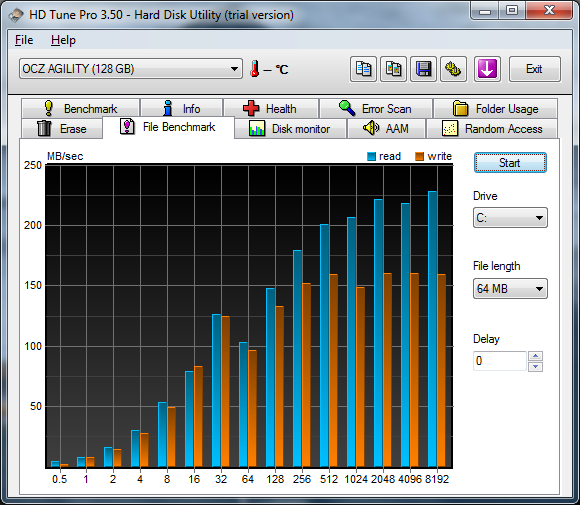Click the Start benchmark button
The image size is (580, 505).
pyautogui.click(x=510, y=163)
